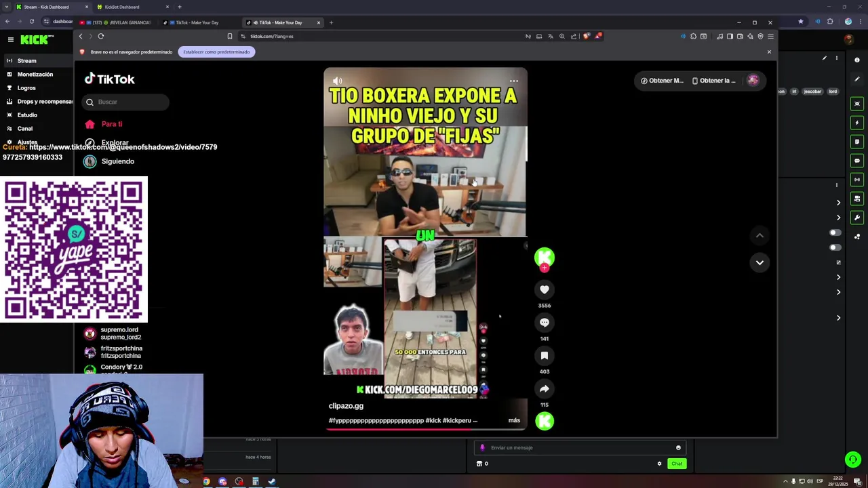Toggle the lower switch in the Kick panel
The image size is (868, 488).
point(835,247)
